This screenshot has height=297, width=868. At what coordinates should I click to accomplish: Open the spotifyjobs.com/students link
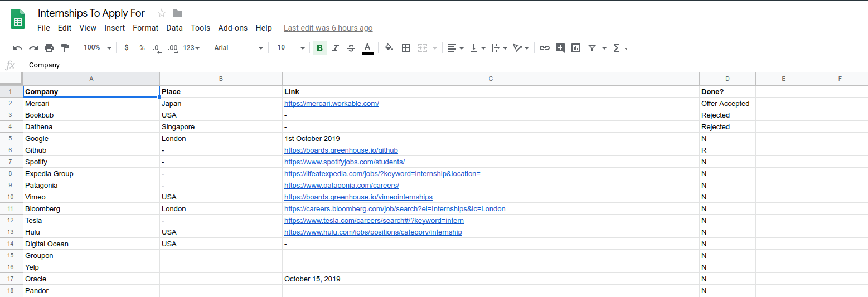(345, 162)
